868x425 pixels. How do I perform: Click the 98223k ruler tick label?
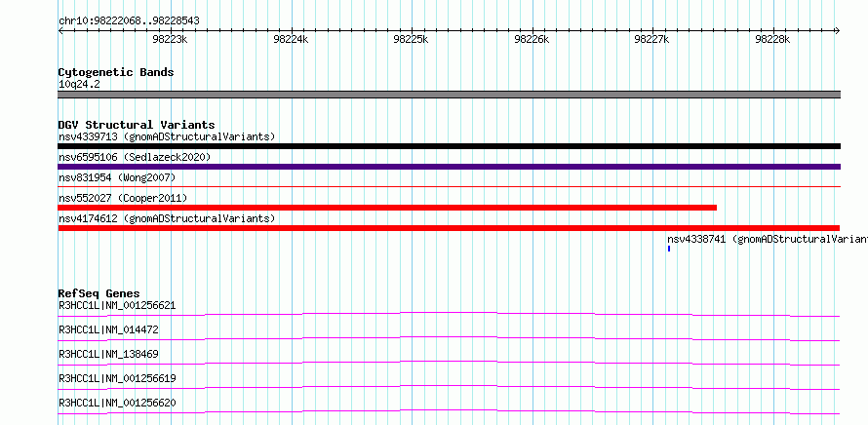(170, 39)
